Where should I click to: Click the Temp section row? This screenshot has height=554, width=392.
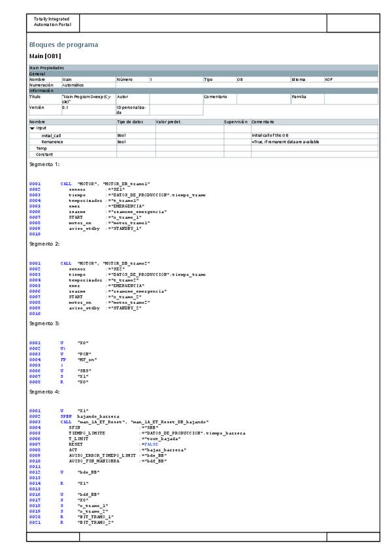(41, 148)
